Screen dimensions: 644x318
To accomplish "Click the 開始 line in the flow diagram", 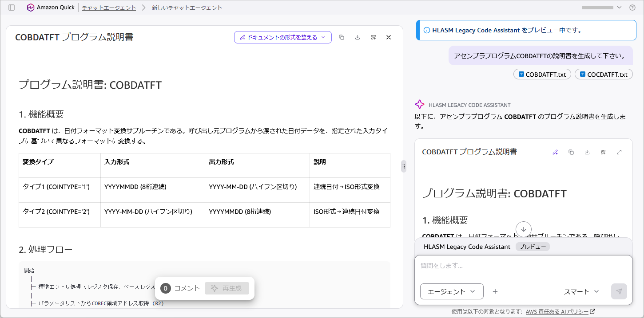I will point(29,270).
